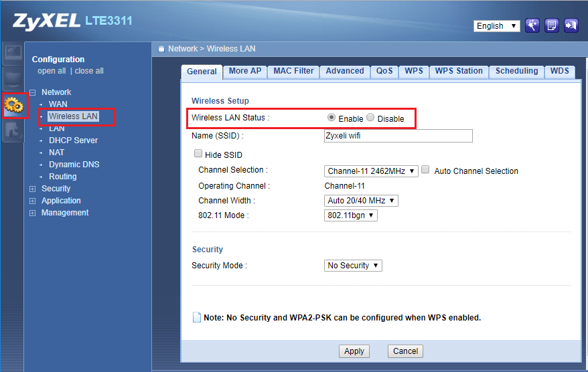
Task: Select Wireless LAN in the tree
Action: click(73, 116)
